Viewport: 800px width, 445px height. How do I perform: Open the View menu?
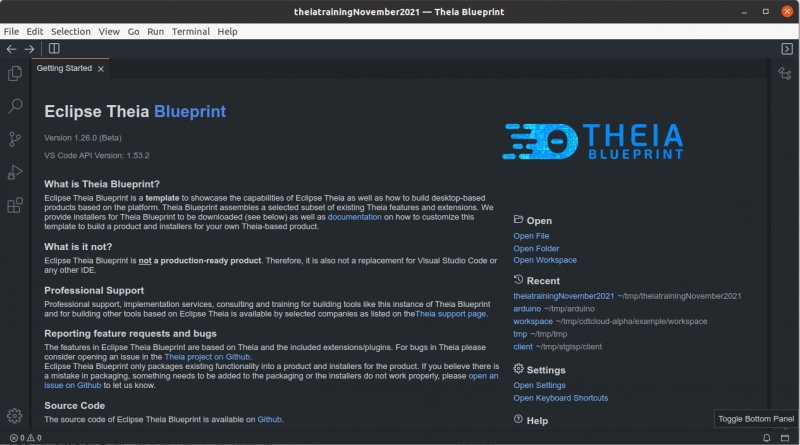109,32
